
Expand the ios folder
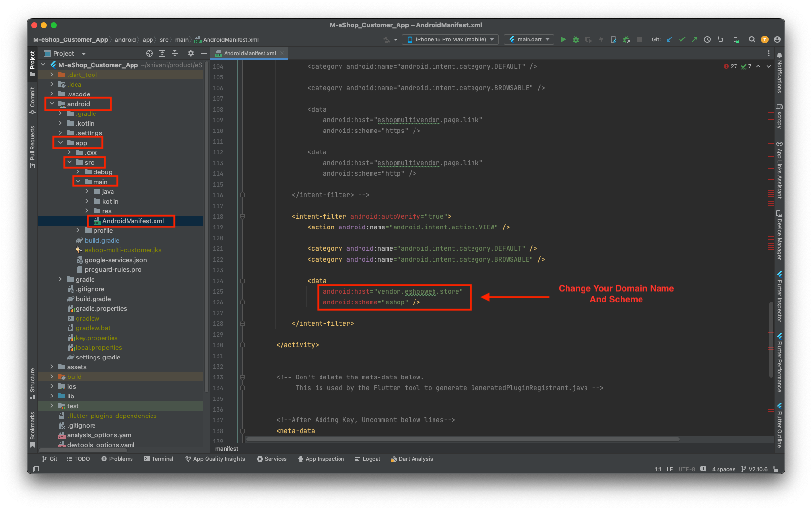(52, 386)
